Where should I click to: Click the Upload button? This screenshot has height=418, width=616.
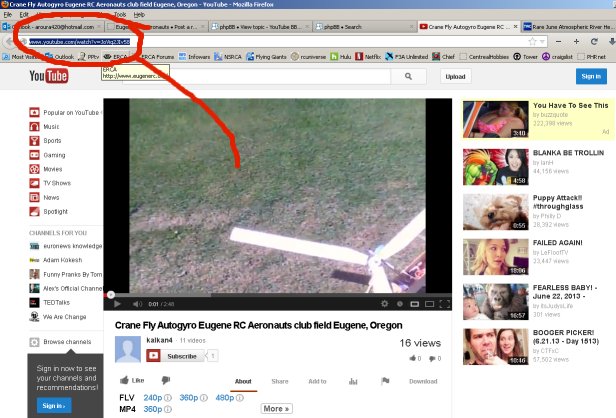click(x=455, y=77)
